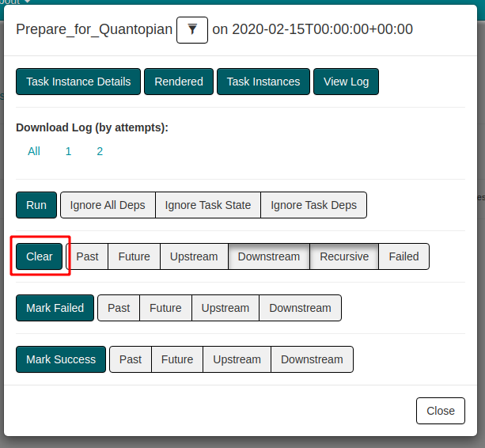Toggle Future in Mark Failed row
Viewport: 485px width, 448px height.
pos(165,308)
